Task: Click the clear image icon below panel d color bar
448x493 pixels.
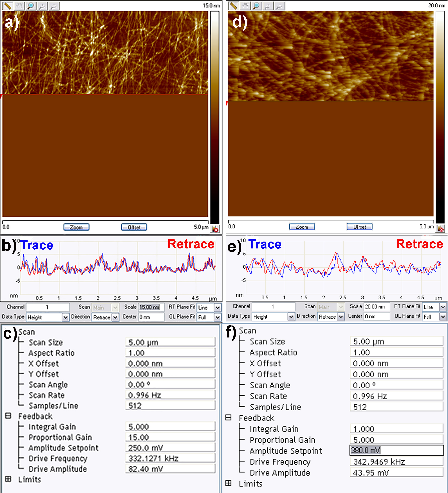Action: tap(441, 229)
